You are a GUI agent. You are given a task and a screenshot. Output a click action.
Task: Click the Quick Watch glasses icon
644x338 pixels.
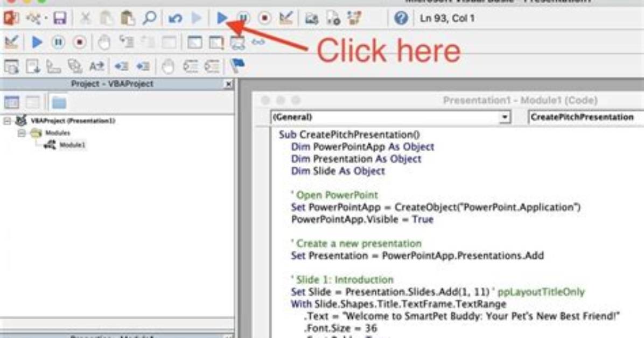[x=258, y=42]
